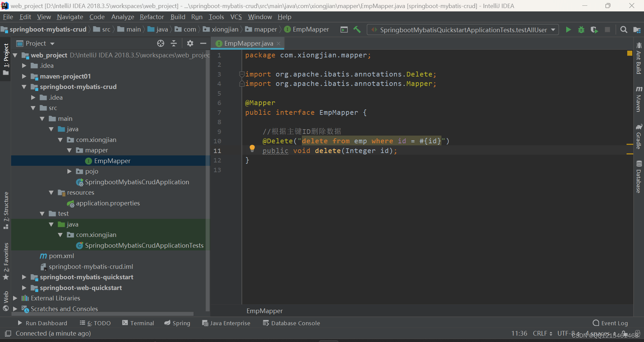Fold the import block in editor
The image size is (644, 342).
(x=241, y=74)
